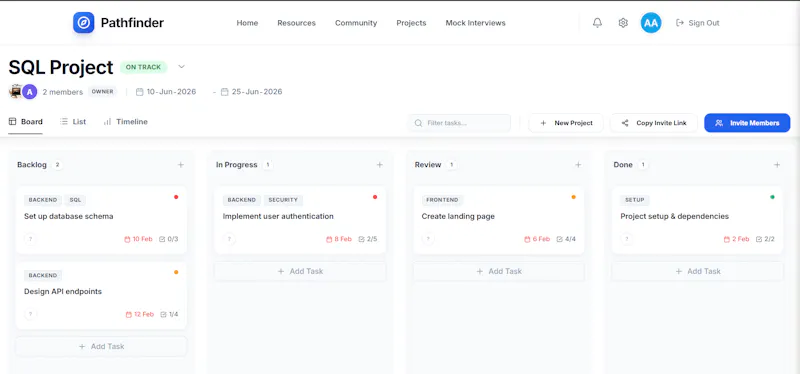Click the plus icon in Review column header

pyautogui.click(x=578, y=165)
